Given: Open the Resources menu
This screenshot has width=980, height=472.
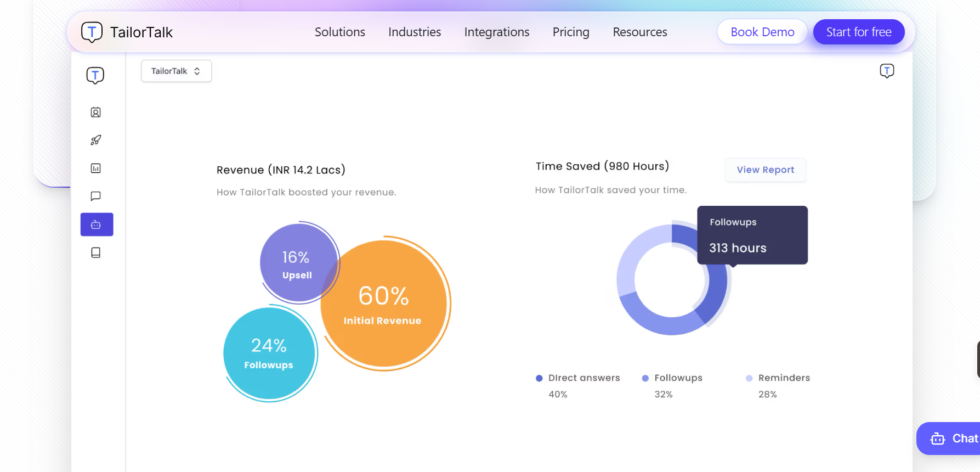Looking at the screenshot, I should (x=640, y=32).
